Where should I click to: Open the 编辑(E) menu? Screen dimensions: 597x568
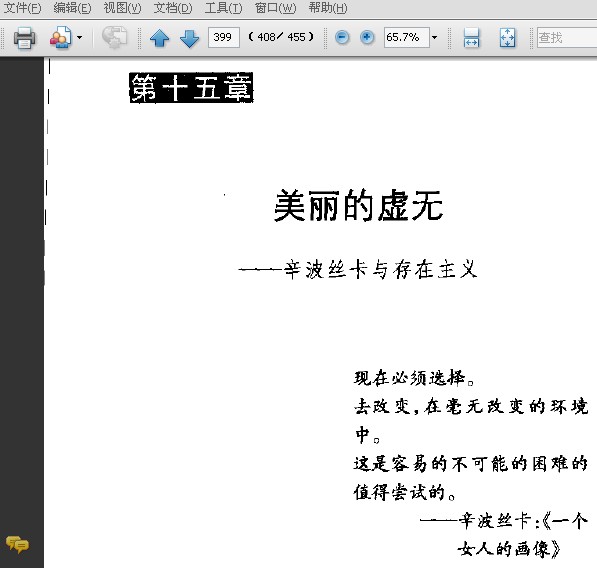pyautogui.click(x=72, y=8)
